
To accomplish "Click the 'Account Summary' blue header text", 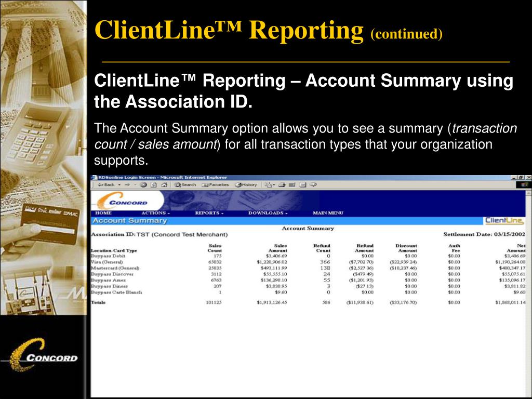I will (129, 220).
